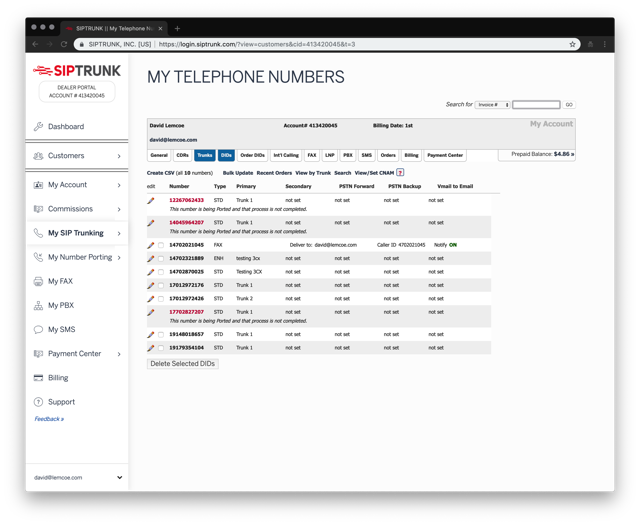Open the david@lemcoe.com user menu arrow
The width and height of the screenshot is (640, 525).
120,477
